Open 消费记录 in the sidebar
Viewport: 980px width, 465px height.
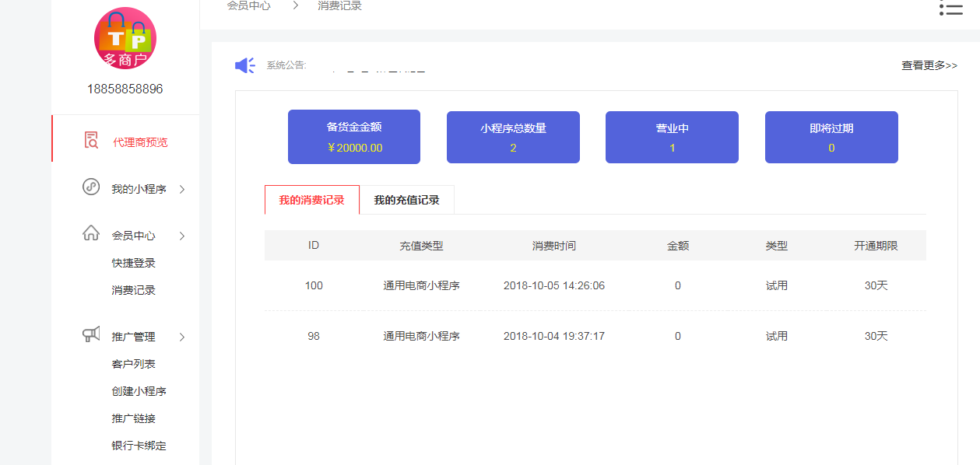point(133,290)
